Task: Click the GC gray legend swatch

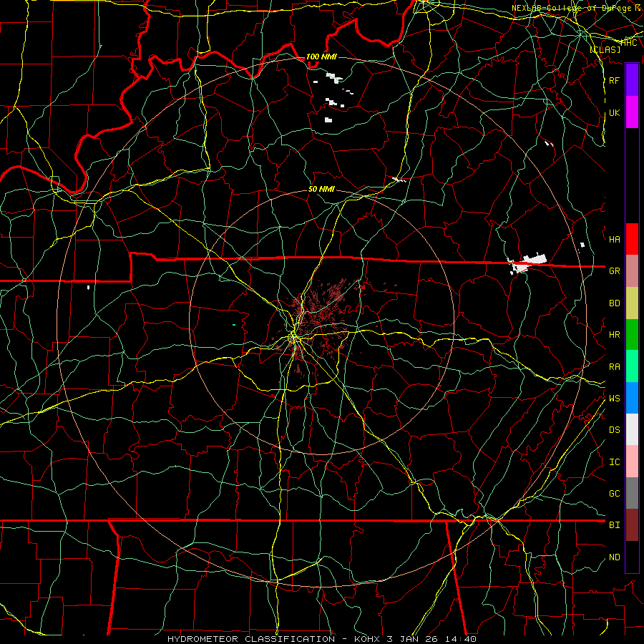Action: [632, 493]
